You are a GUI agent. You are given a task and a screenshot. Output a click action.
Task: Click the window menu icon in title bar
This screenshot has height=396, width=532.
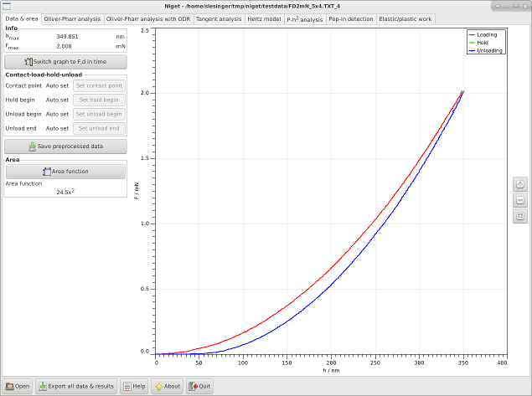click(x=7, y=6)
